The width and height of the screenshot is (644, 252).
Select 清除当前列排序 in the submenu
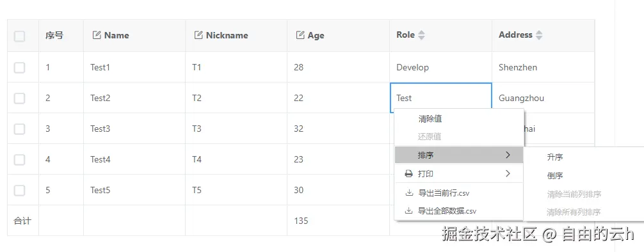584,194
